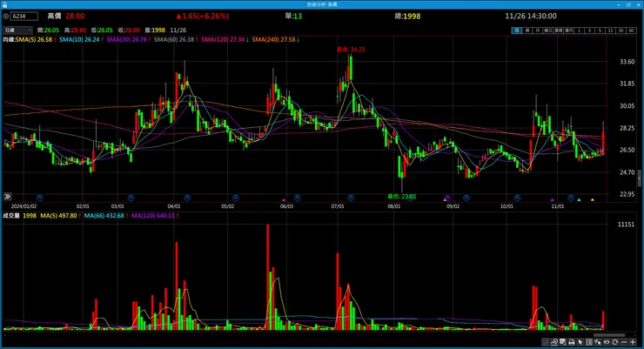The height and width of the screenshot is (349, 644).
Task: Click the 成交量 volume indicator label
Action: (x=11, y=216)
